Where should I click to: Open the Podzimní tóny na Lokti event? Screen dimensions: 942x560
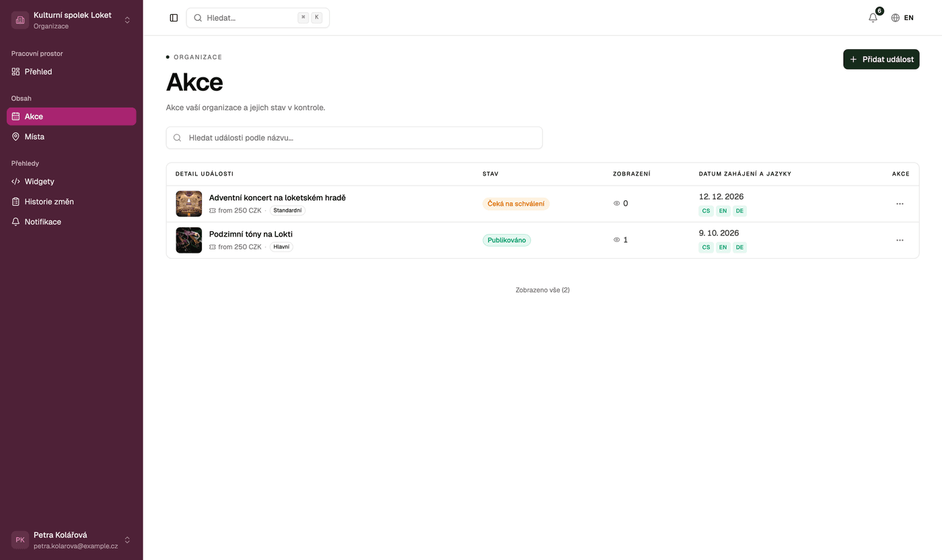pos(251,234)
